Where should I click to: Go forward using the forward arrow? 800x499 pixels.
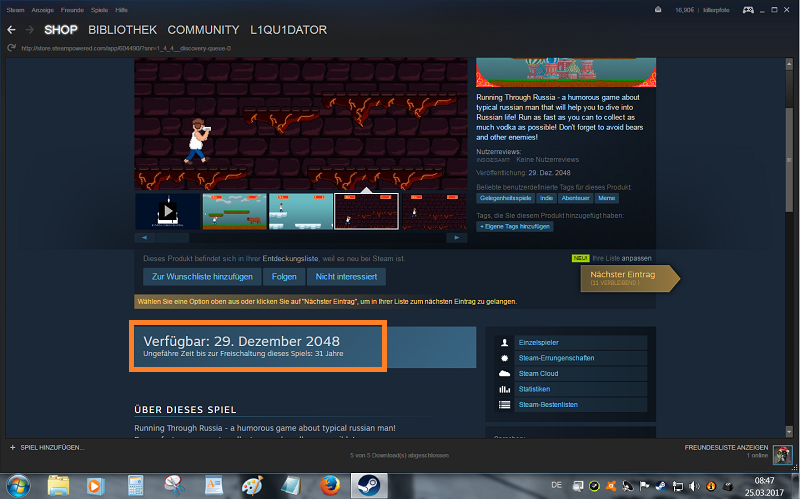(x=30, y=30)
